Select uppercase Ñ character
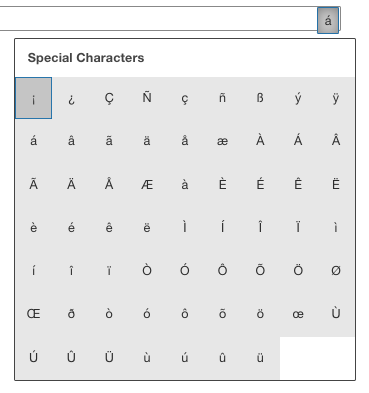The image size is (369, 393). point(147,98)
